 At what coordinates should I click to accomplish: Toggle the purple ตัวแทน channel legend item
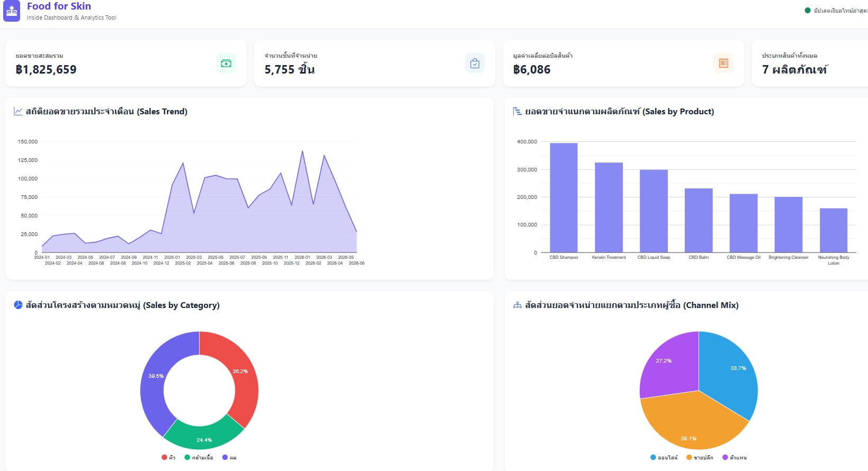click(x=735, y=457)
